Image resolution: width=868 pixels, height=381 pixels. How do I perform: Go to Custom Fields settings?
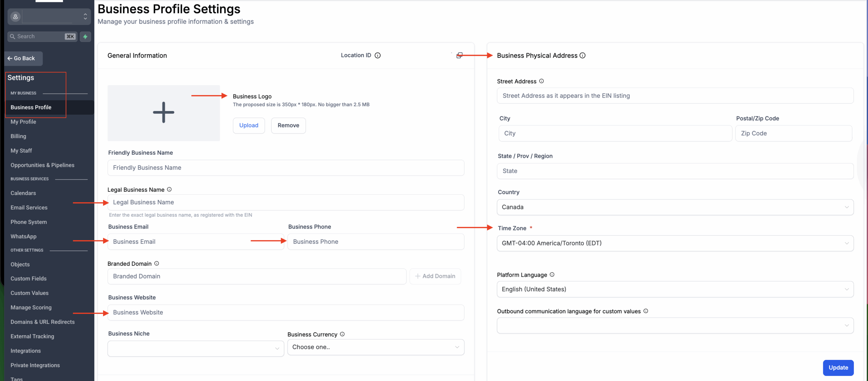click(28, 279)
